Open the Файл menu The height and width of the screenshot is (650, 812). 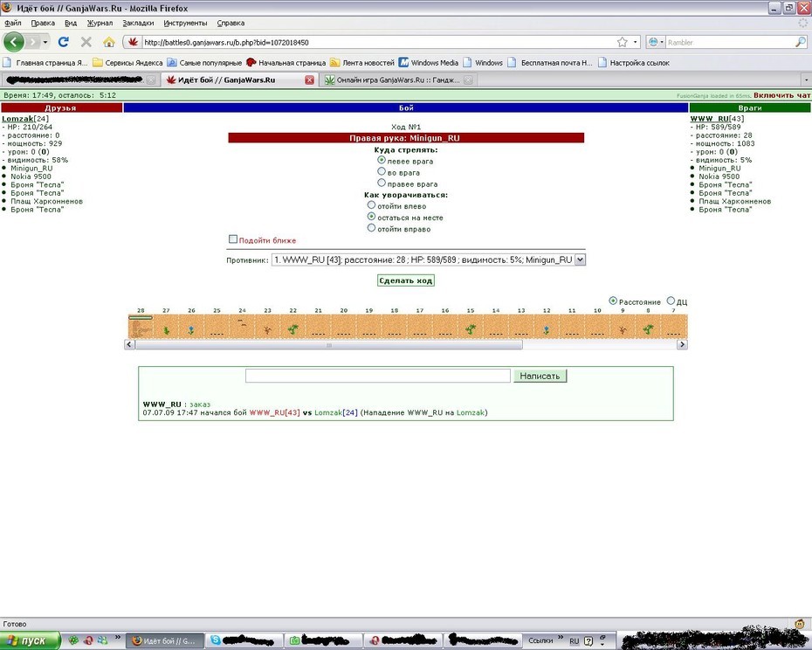click(13, 23)
